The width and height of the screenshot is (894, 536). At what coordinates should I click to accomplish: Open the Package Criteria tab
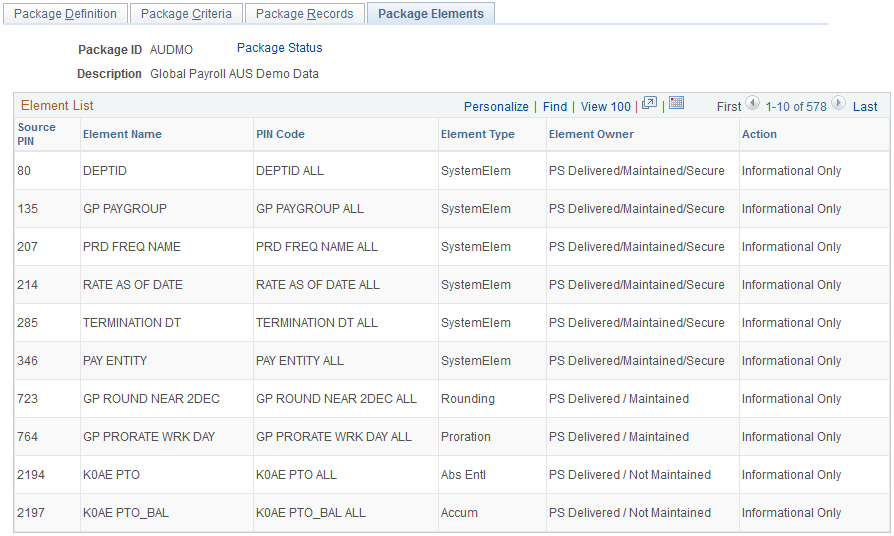tap(186, 14)
